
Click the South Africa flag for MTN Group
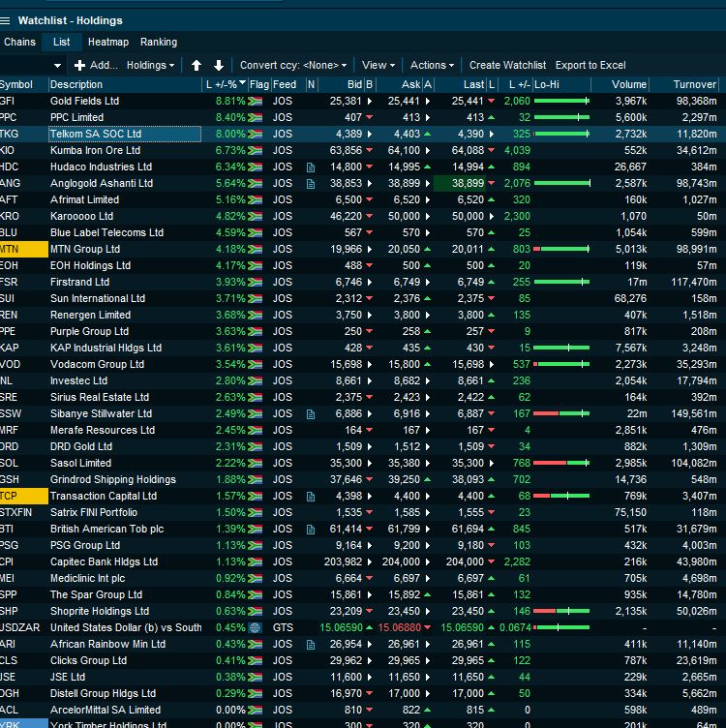[x=255, y=250]
